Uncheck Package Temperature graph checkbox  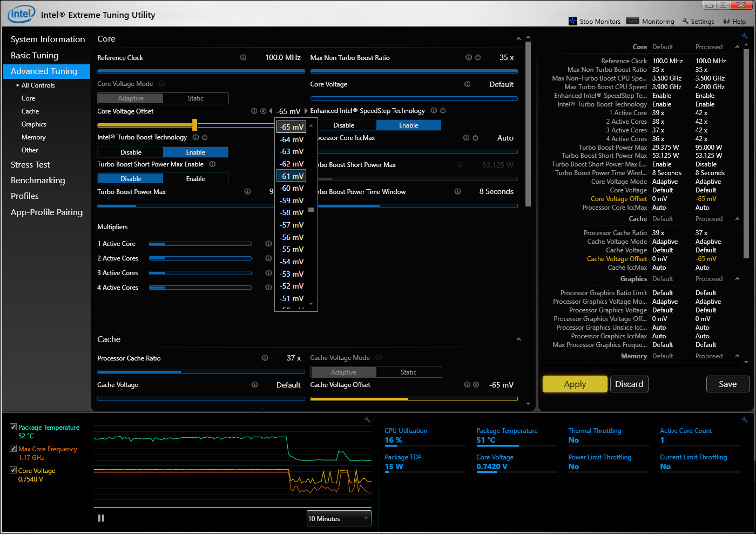pyautogui.click(x=13, y=427)
